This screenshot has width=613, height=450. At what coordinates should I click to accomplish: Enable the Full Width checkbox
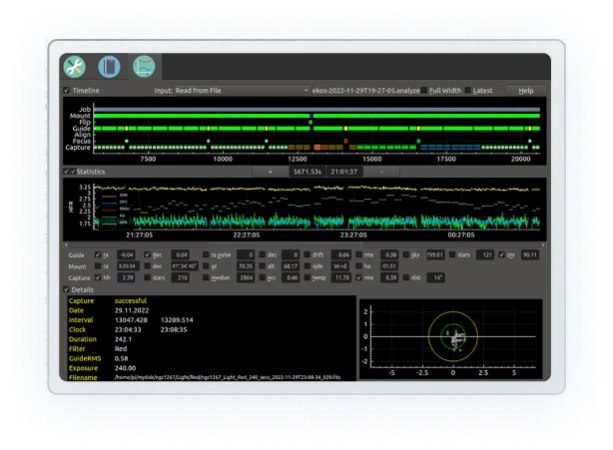[x=424, y=90]
